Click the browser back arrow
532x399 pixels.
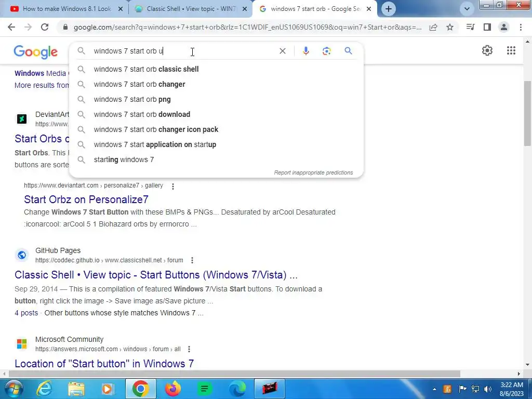click(11, 27)
